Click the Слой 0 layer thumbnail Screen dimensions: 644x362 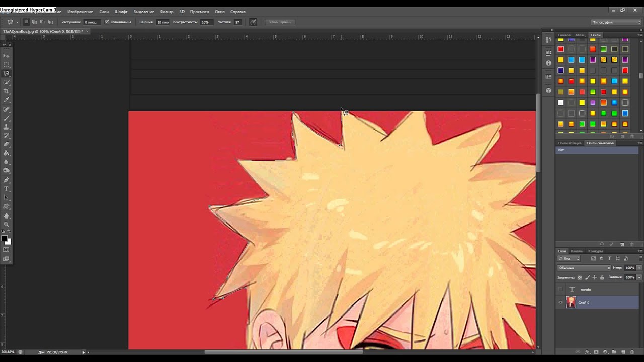tap(571, 302)
